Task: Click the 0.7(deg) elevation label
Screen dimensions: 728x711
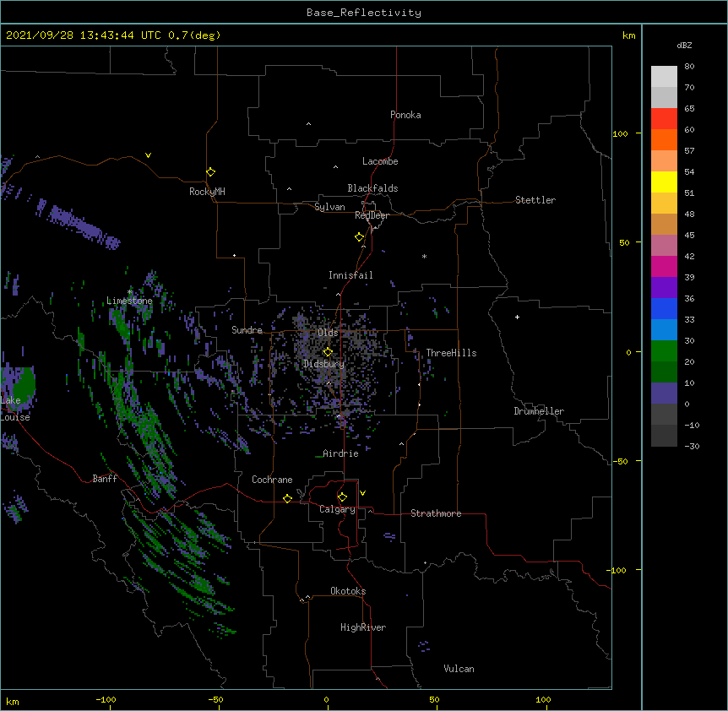Action: (194, 35)
